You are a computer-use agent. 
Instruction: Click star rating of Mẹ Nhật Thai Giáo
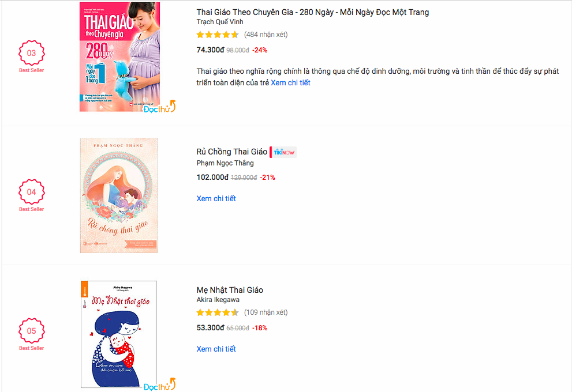(x=218, y=312)
